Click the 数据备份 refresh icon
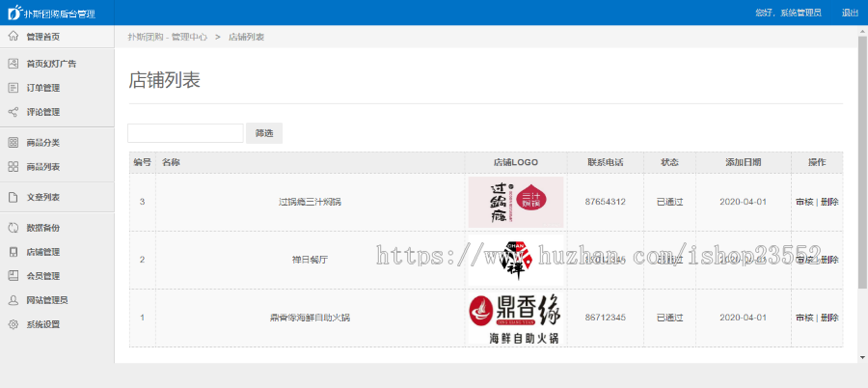Screen dimensions: 868x388 [14, 227]
